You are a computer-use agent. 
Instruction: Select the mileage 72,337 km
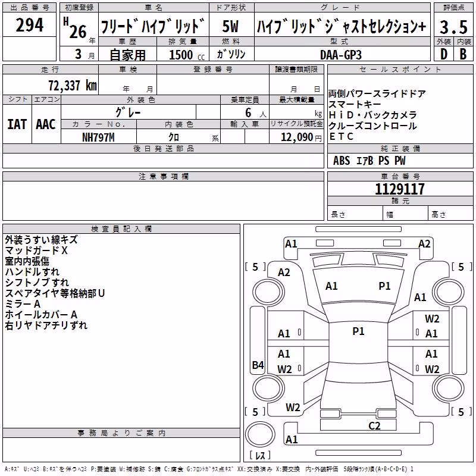[73, 86]
